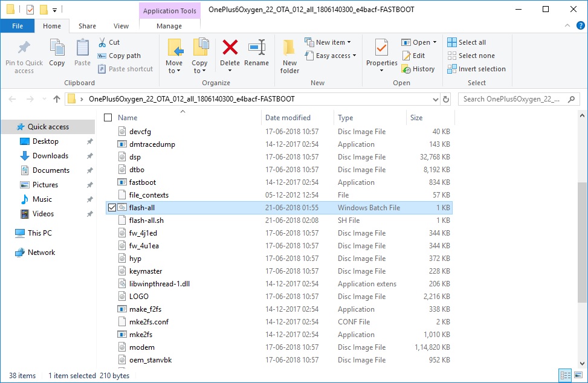The image size is (588, 383).
Task: Switch to large thumbnails view icon
Action: (578, 375)
